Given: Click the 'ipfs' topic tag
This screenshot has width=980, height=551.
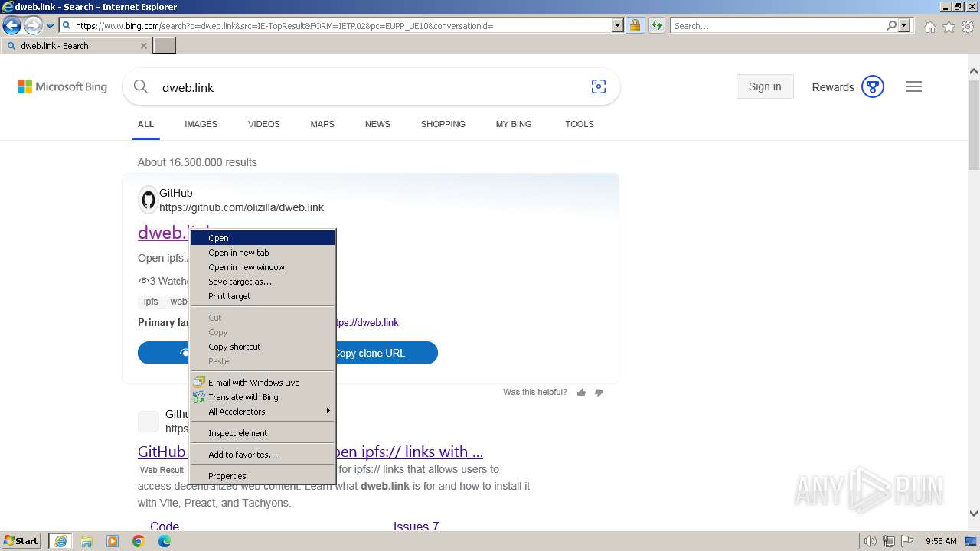Looking at the screenshot, I should click(151, 302).
